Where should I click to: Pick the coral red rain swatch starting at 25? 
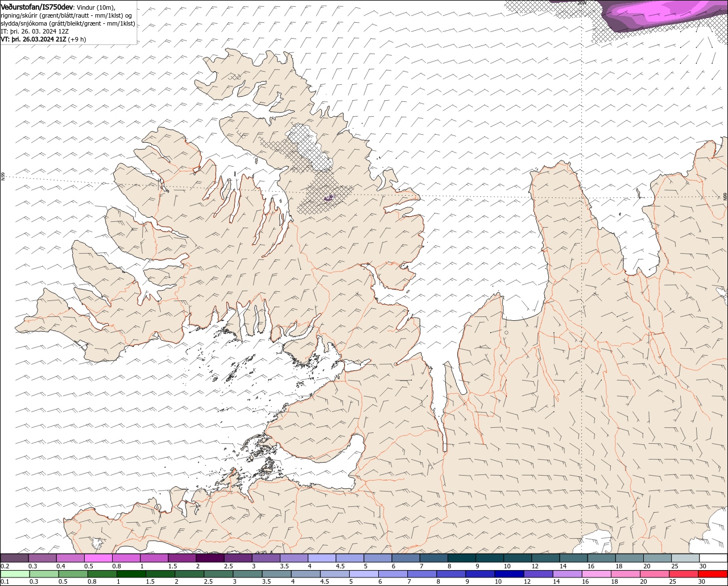pyautogui.click(x=684, y=574)
